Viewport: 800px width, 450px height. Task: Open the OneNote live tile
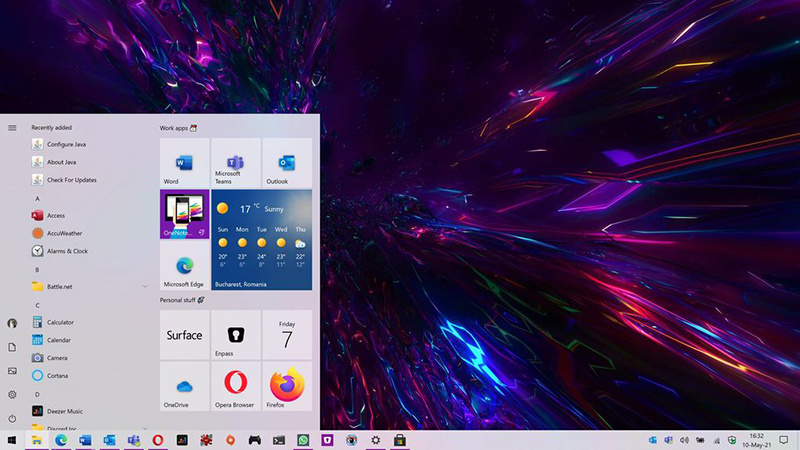[x=184, y=214]
